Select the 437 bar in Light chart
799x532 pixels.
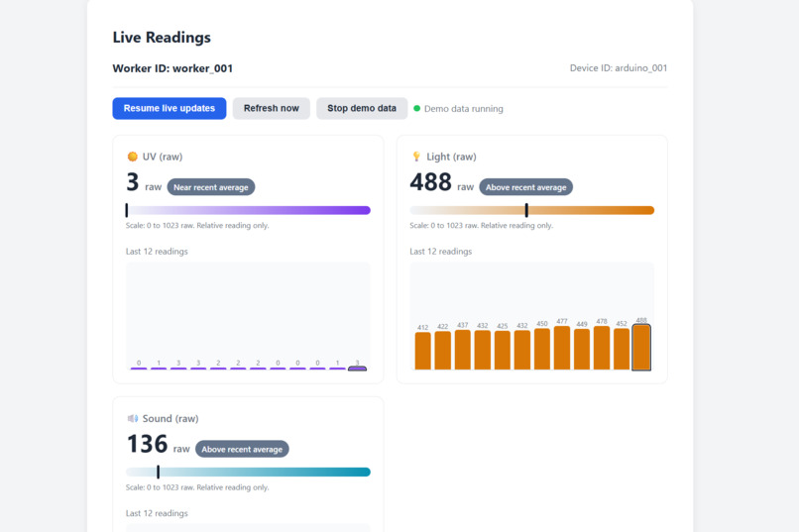pos(463,350)
